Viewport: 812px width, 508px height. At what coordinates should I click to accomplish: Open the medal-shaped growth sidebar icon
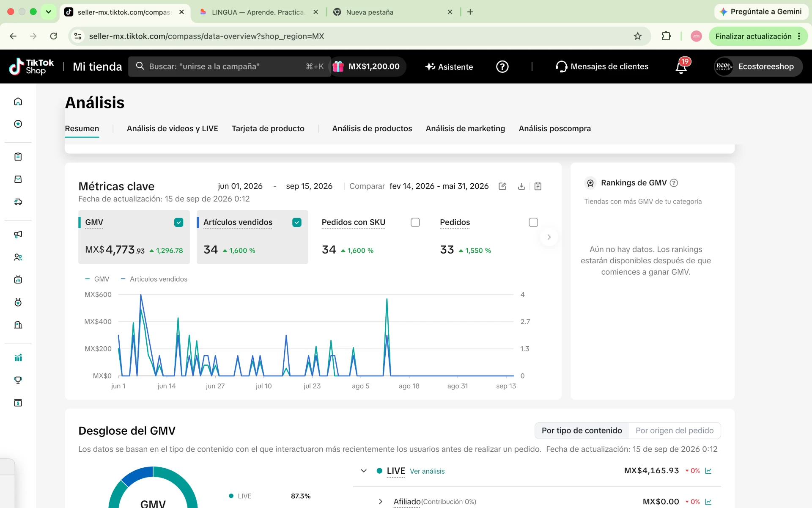pos(18,302)
